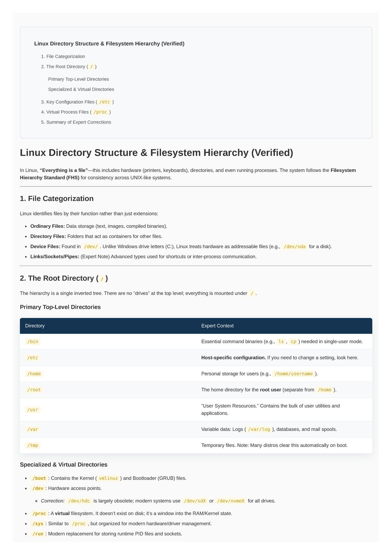Click the '/run' bullet code label
Screen dimensions: 392x555
click(38, 534)
